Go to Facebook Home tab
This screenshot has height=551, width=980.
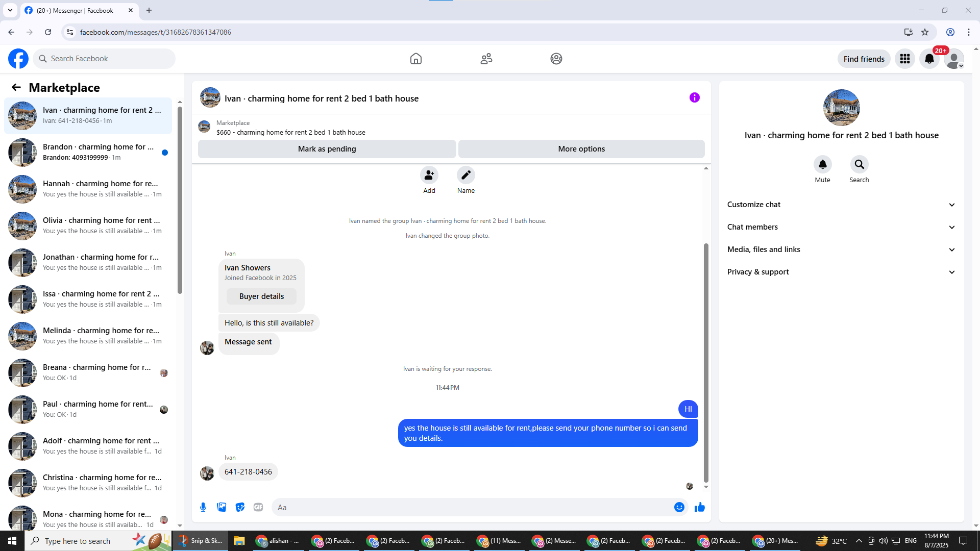pos(416,59)
